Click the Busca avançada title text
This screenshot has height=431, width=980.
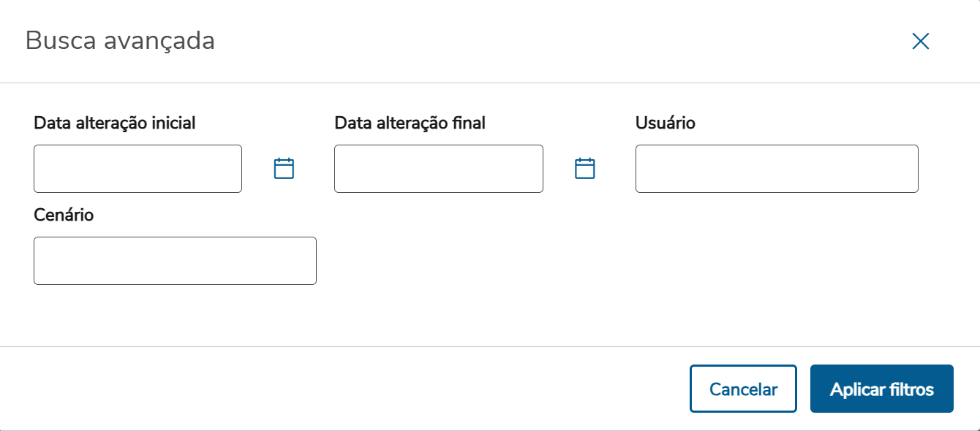pyautogui.click(x=121, y=41)
